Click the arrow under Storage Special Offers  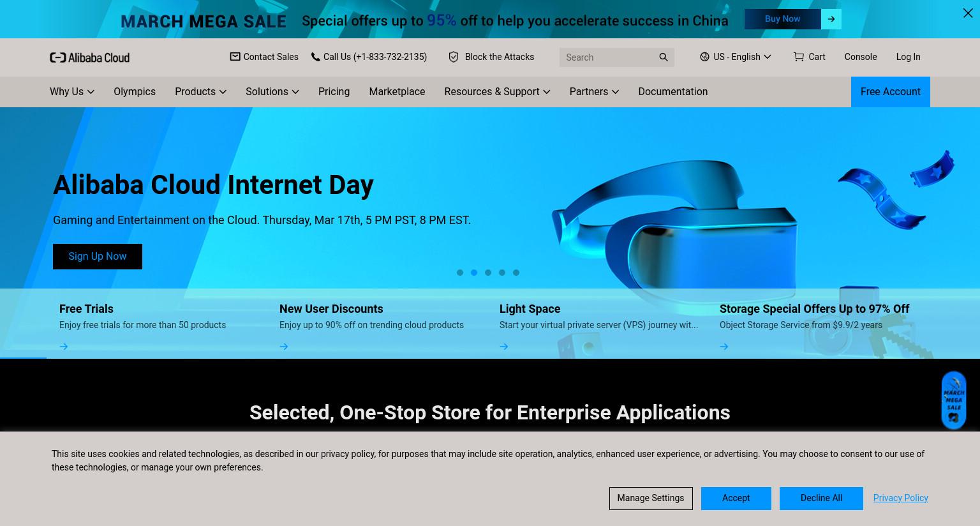click(724, 347)
